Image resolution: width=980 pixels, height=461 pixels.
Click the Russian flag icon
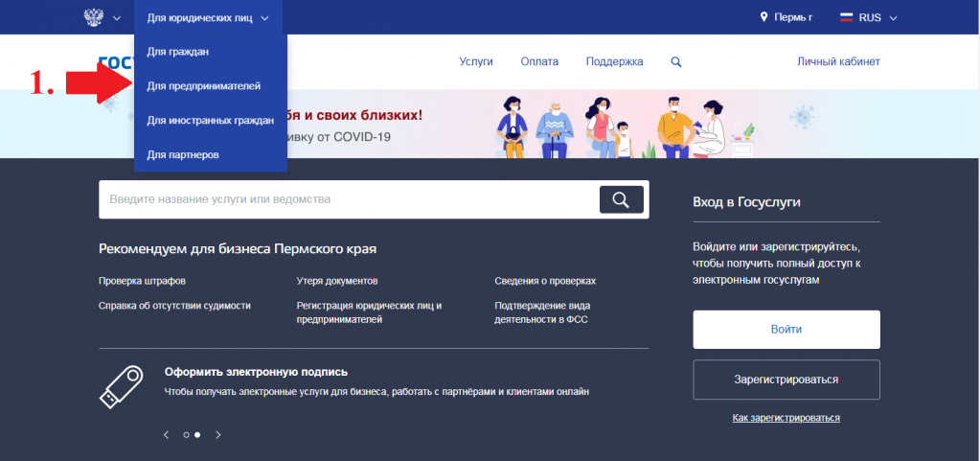coord(846,17)
